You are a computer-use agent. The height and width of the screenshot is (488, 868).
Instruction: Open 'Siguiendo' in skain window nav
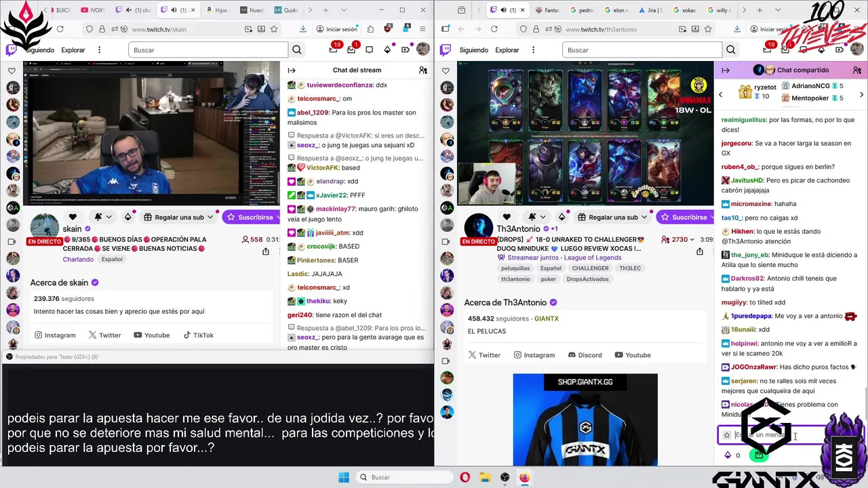[39, 50]
